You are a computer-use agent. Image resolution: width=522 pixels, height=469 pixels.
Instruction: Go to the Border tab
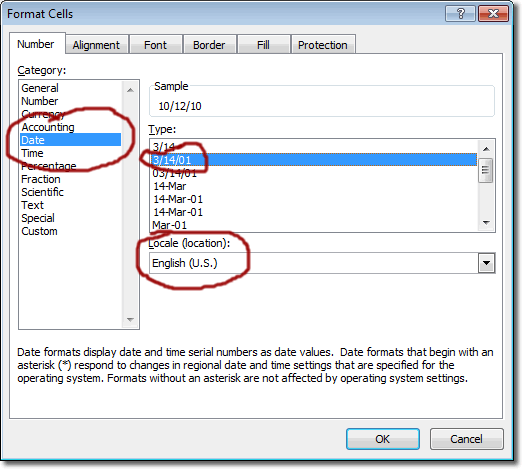pos(209,45)
